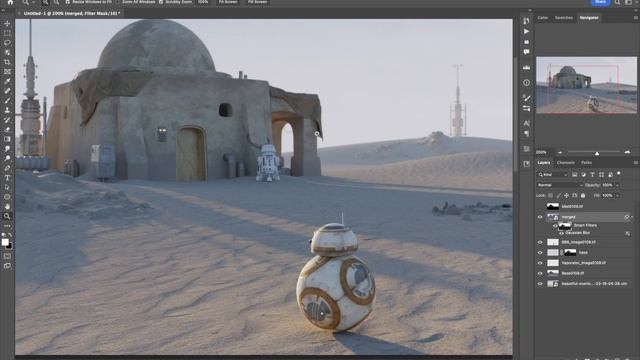Choose the Zoom In magnifier option

(45, 2)
